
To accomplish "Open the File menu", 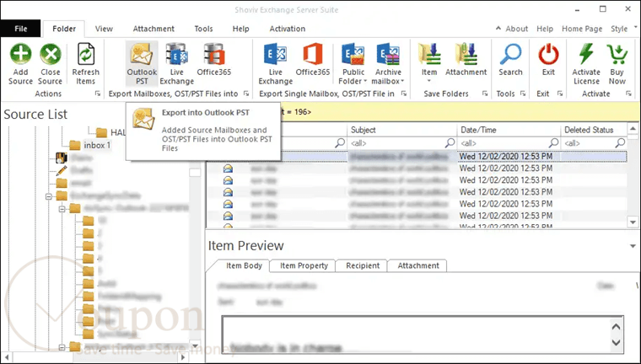I will pos(21,29).
